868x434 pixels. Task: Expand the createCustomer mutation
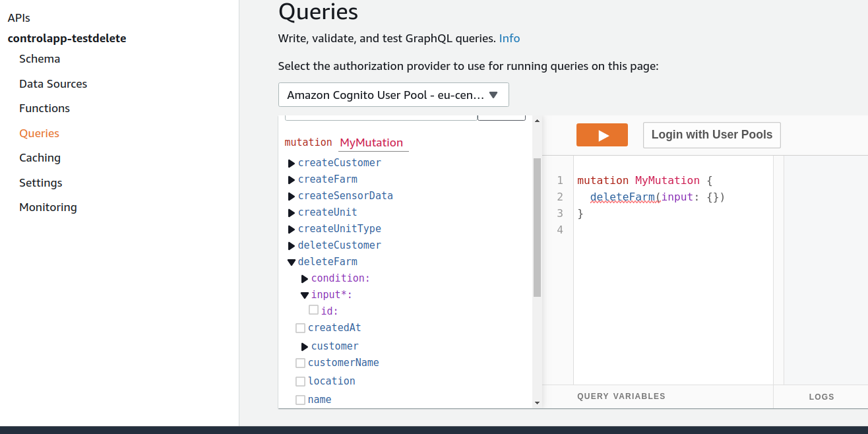(x=291, y=163)
